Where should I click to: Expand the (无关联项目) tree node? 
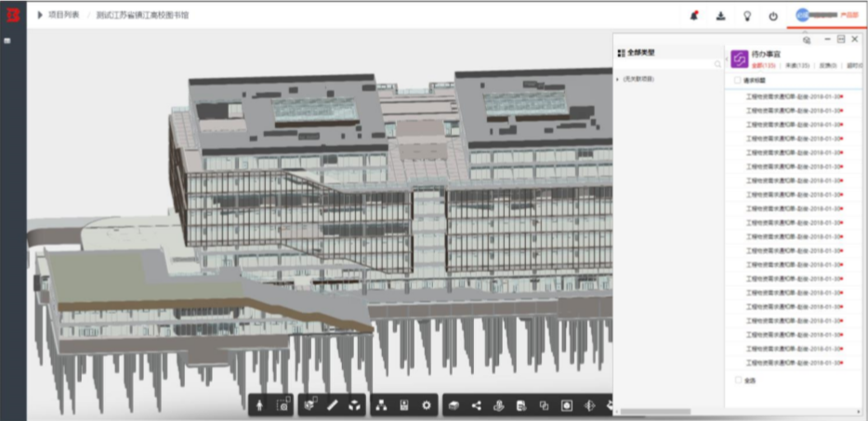(618, 80)
